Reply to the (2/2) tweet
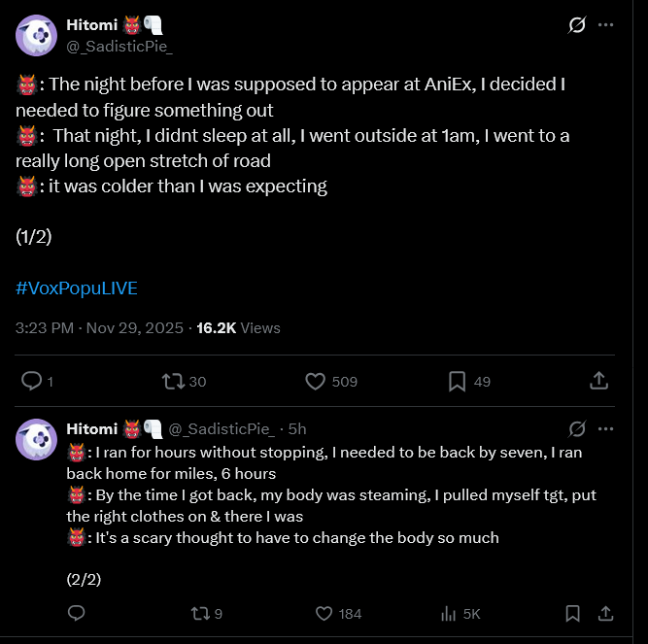 pos(76,614)
